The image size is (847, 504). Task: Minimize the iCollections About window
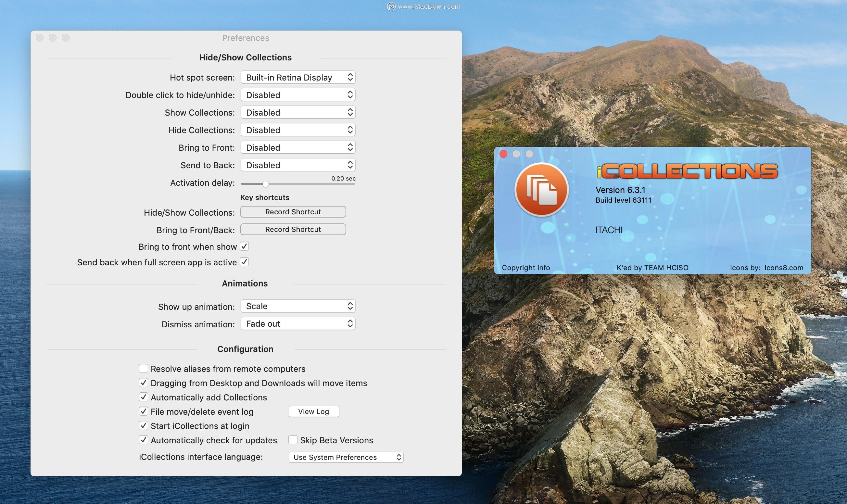(x=516, y=154)
